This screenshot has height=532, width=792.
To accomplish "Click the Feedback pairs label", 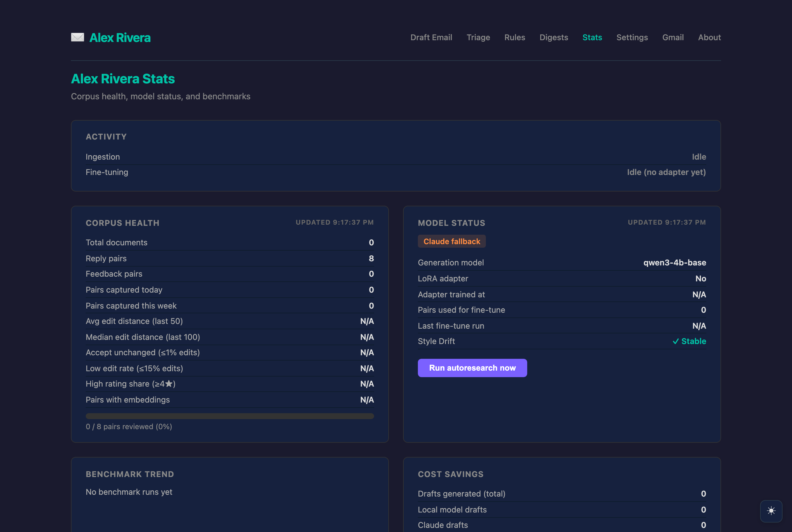I will click(x=113, y=274).
